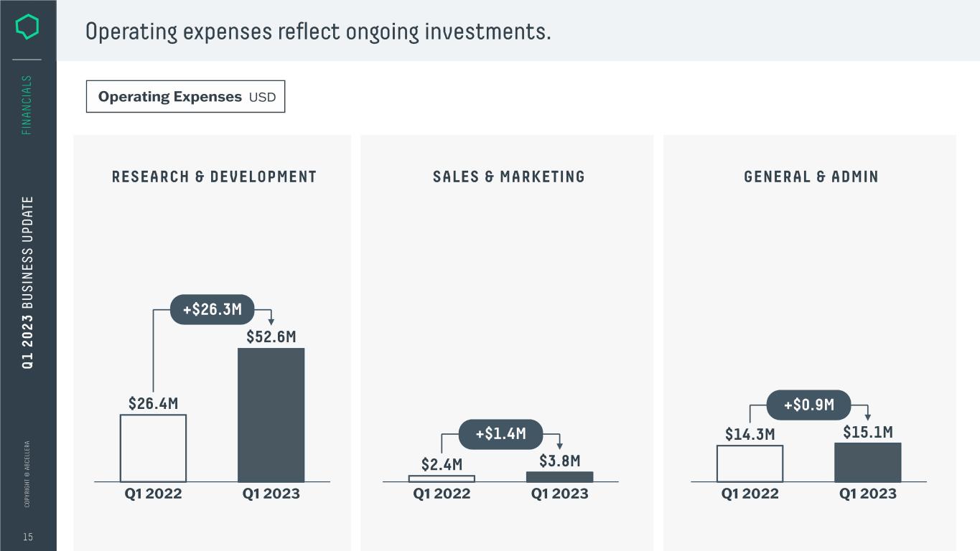Click the slide number 15
980x551 pixels.
pos(28,537)
